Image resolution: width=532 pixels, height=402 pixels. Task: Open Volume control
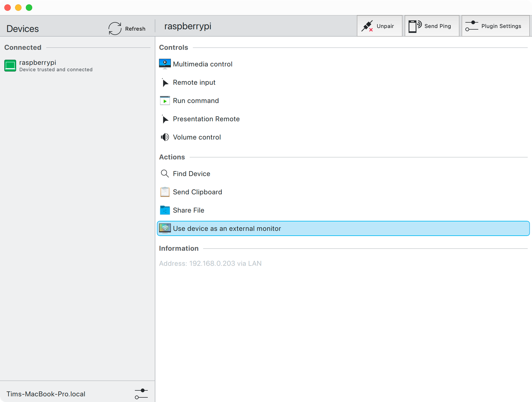197,137
